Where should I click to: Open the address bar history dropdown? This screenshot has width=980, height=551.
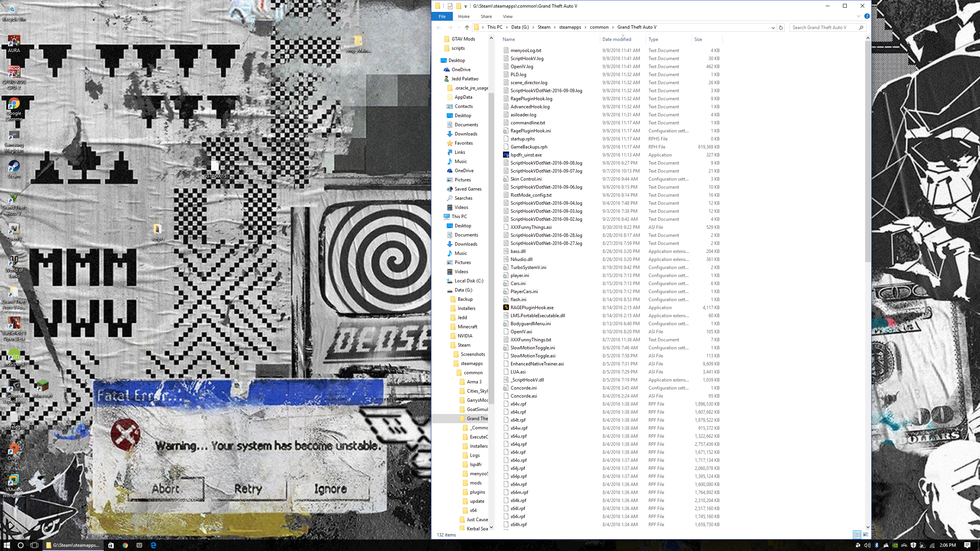pyautogui.click(x=773, y=28)
